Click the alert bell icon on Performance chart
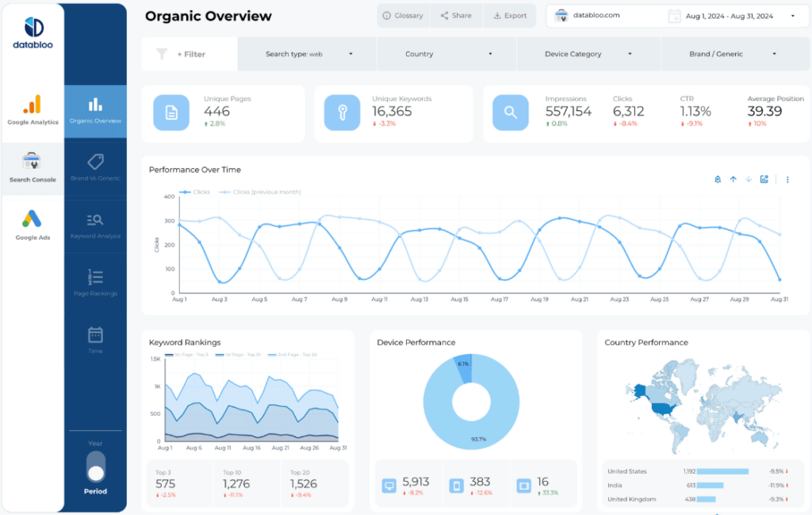Viewport: 812px width, 515px height. 718,179
